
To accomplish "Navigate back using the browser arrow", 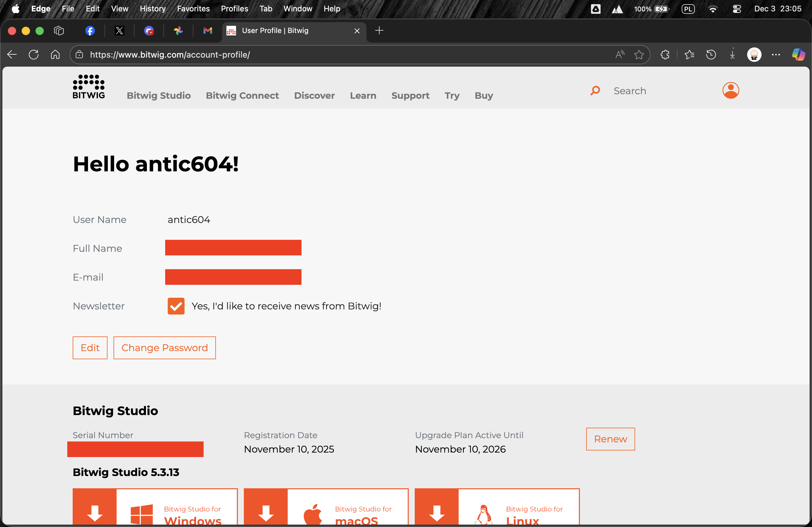I will click(12, 55).
